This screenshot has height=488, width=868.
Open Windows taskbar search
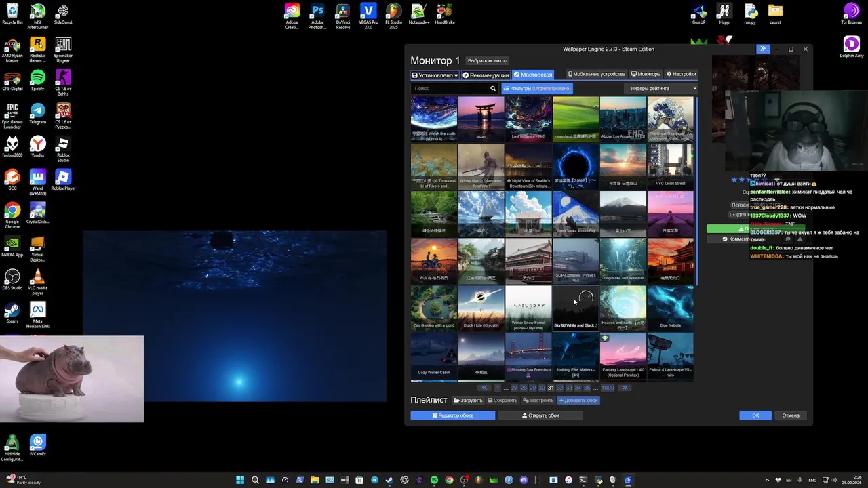click(x=255, y=480)
